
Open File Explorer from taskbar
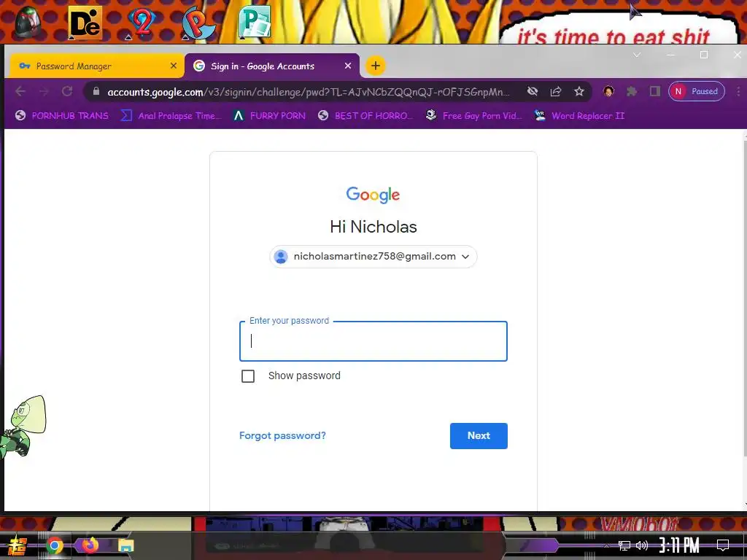pyautogui.click(x=125, y=545)
